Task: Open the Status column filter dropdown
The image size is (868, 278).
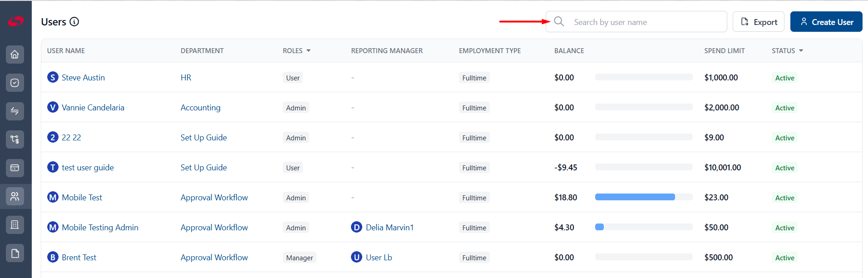Action: 801,50
